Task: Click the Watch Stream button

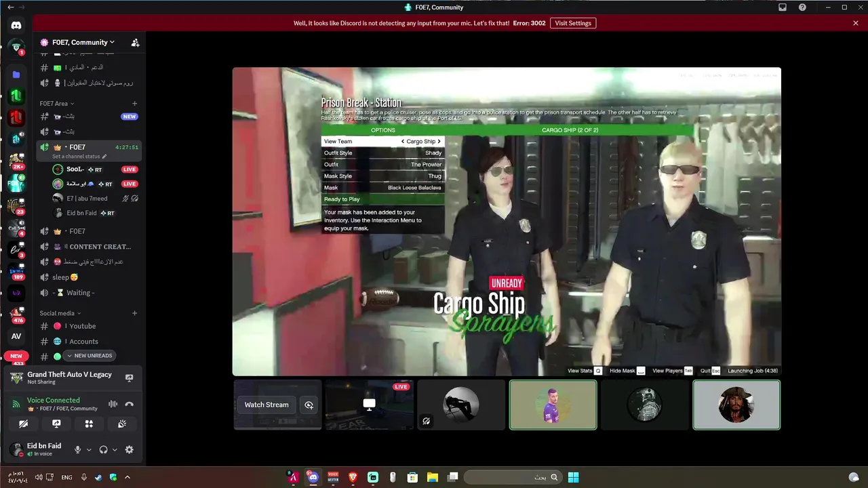Action: point(267,405)
